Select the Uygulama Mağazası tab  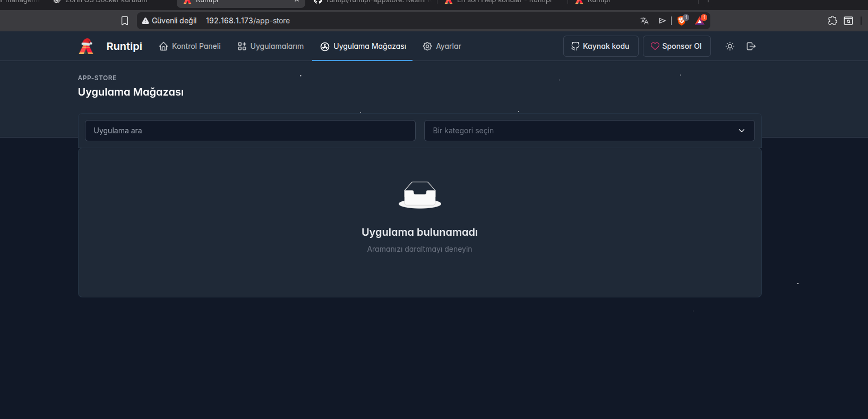point(363,46)
